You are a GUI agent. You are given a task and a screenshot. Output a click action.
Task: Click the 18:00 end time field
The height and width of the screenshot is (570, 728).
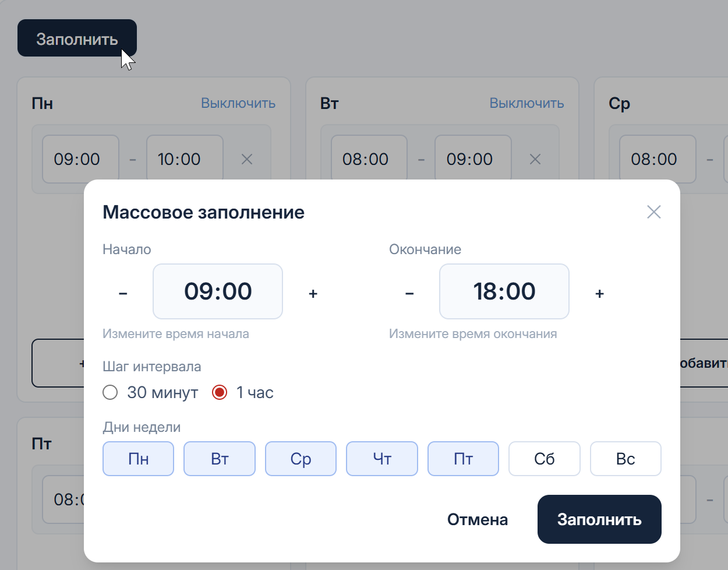pos(504,291)
